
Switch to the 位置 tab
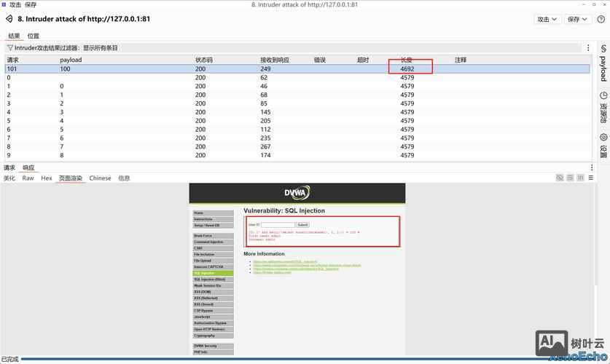point(33,36)
